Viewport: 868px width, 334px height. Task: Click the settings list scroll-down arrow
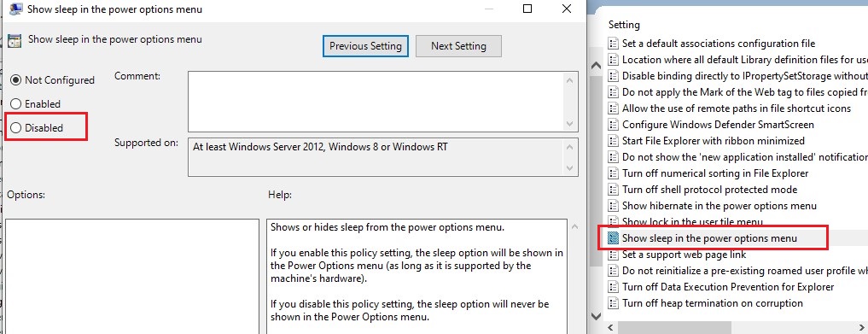click(x=597, y=316)
